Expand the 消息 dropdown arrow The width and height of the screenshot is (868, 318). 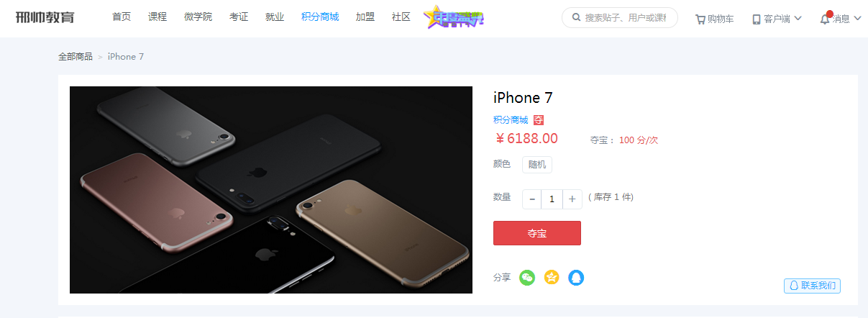click(857, 19)
